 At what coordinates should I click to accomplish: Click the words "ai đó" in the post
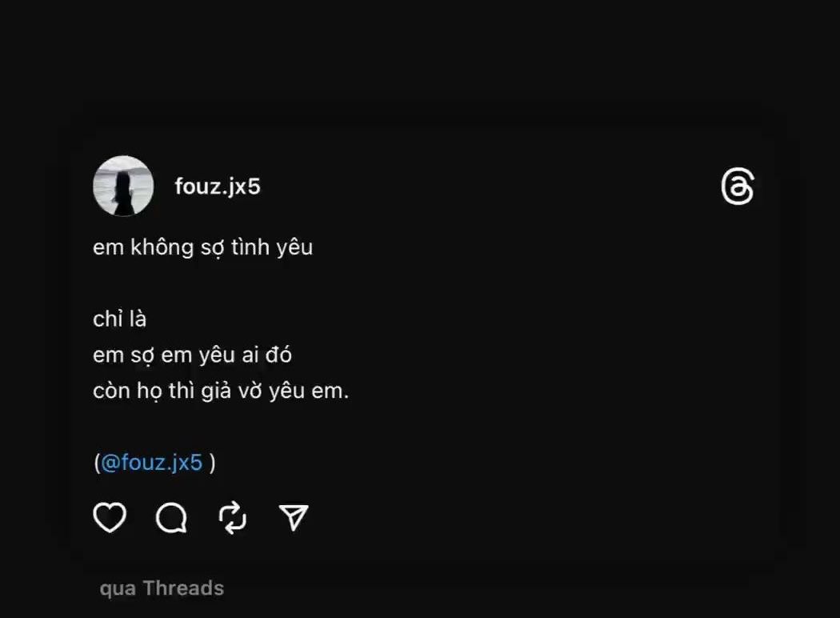click(267, 355)
